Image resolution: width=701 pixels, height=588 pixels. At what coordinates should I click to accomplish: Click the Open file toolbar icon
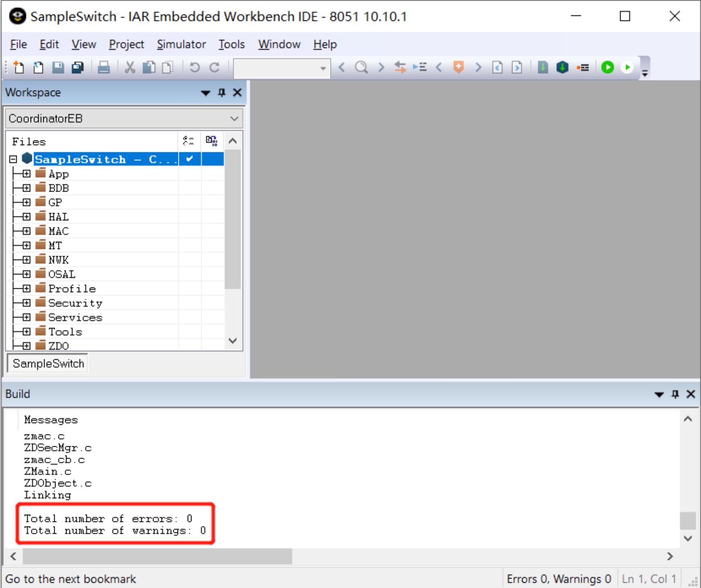[38, 67]
